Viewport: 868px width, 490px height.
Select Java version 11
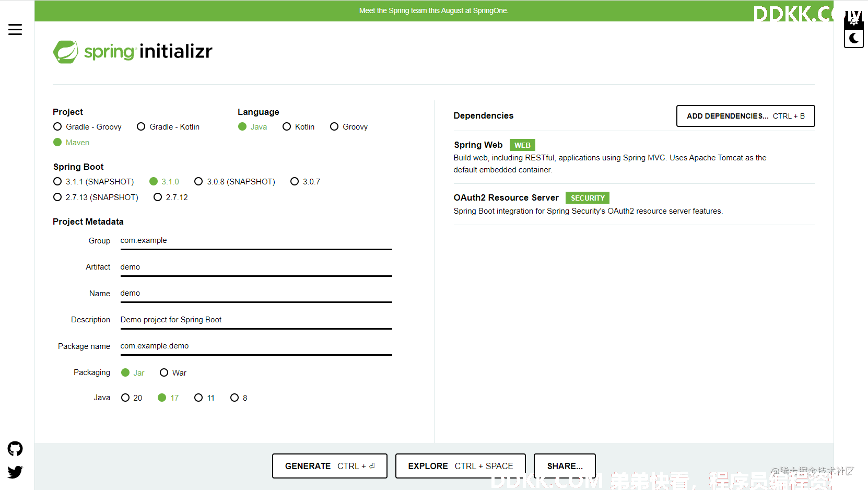pyautogui.click(x=204, y=398)
